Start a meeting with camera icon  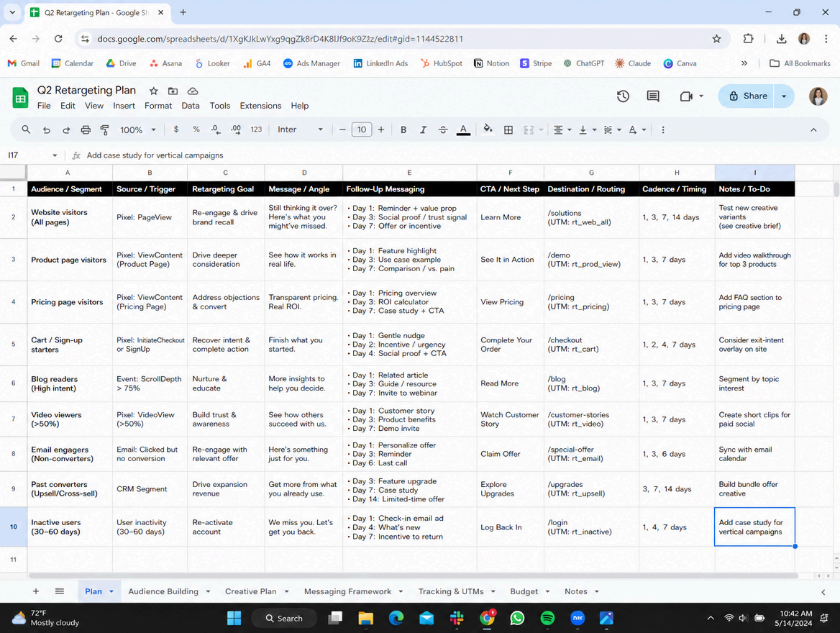685,96
